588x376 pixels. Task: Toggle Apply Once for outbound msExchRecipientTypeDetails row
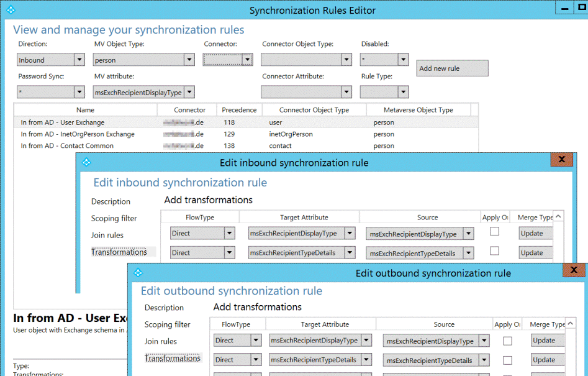click(x=507, y=360)
